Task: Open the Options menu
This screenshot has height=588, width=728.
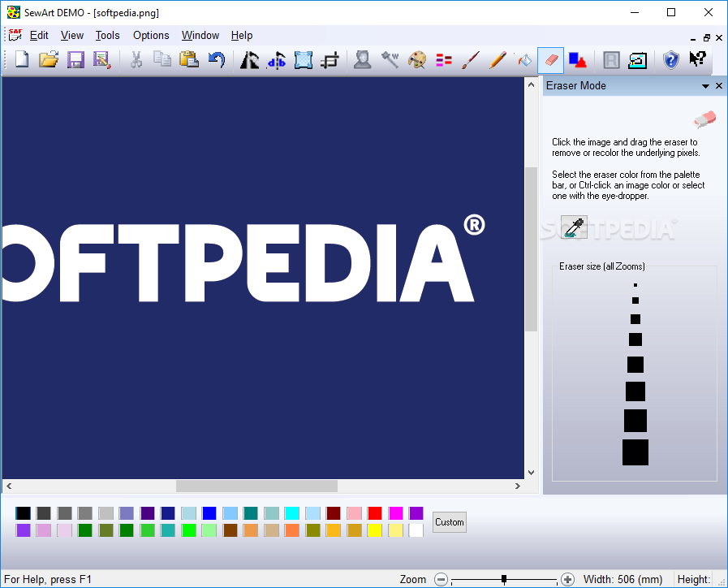Action: point(151,35)
